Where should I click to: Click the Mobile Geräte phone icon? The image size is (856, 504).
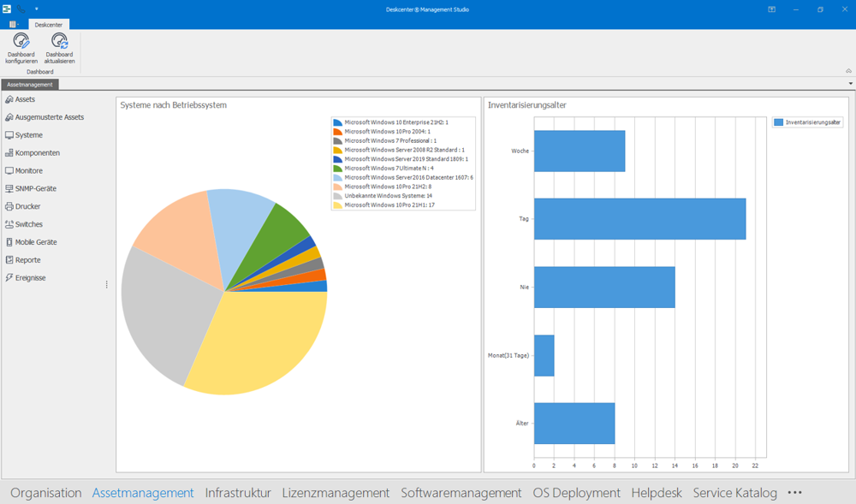point(9,242)
